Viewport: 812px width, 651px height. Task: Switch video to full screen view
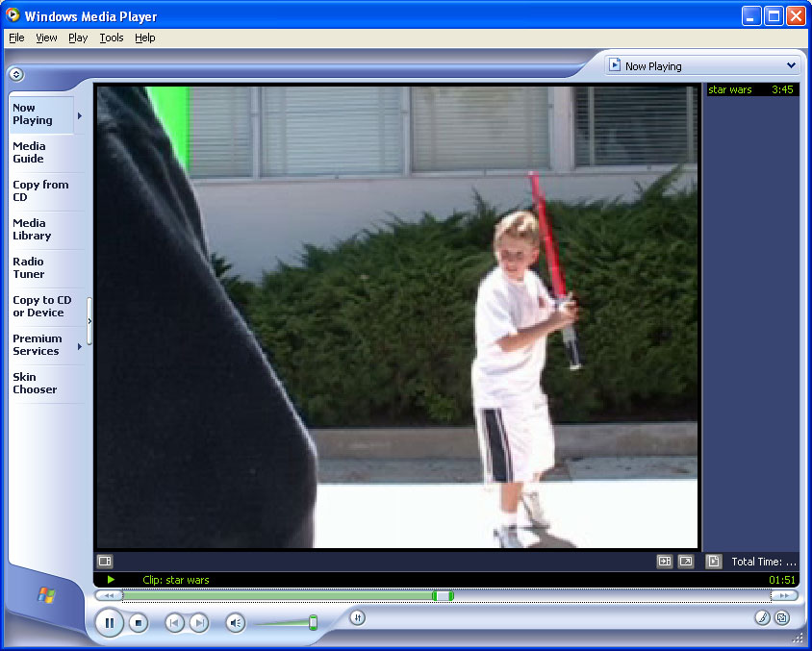686,561
